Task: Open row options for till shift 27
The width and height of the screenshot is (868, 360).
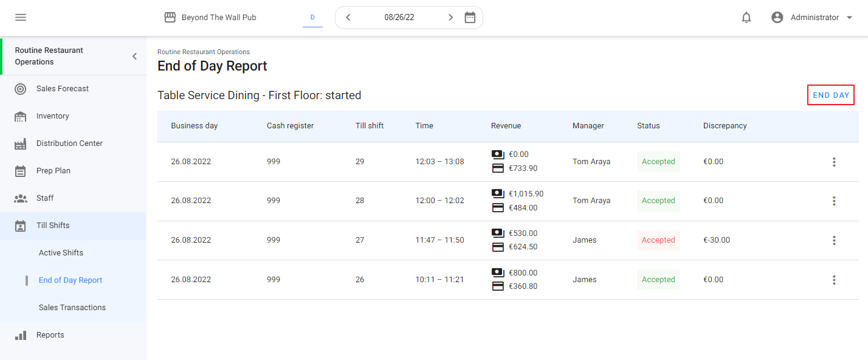Action: pos(834,240)
